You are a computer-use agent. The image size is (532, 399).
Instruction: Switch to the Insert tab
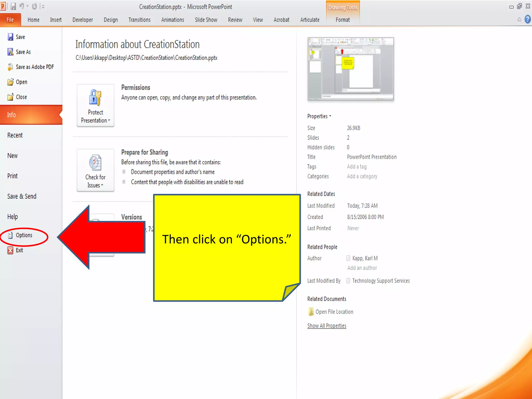point(56,20)
